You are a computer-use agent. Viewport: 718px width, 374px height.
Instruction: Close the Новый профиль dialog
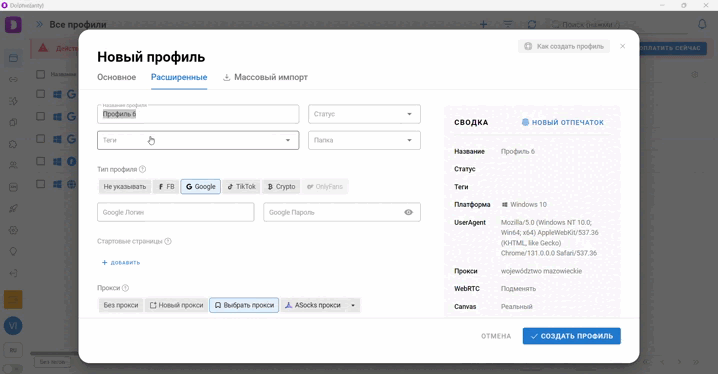622,46
